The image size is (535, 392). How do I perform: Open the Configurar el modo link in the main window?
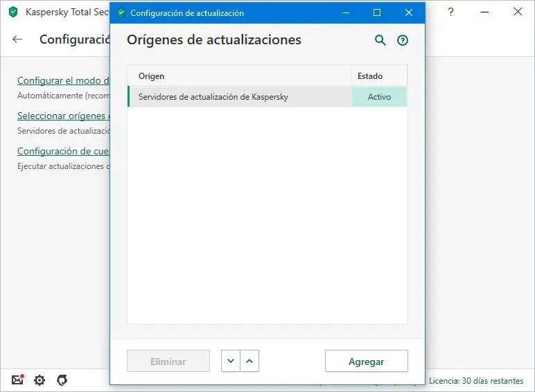click(64, 80)
